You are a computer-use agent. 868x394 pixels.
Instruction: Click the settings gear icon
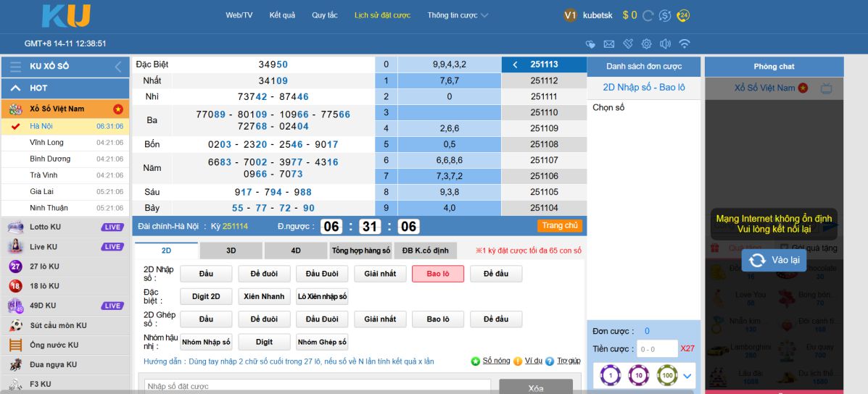click(x=647, y=44)
